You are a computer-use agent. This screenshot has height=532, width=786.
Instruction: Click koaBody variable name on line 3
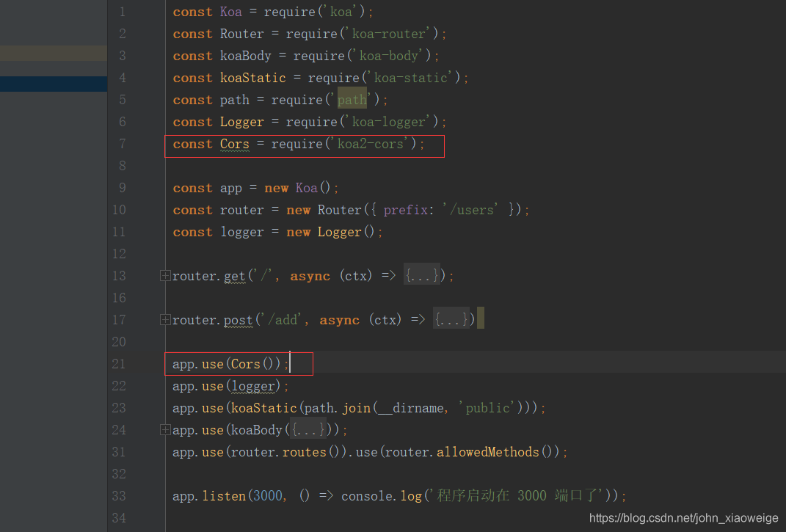(x=246, y=56)
